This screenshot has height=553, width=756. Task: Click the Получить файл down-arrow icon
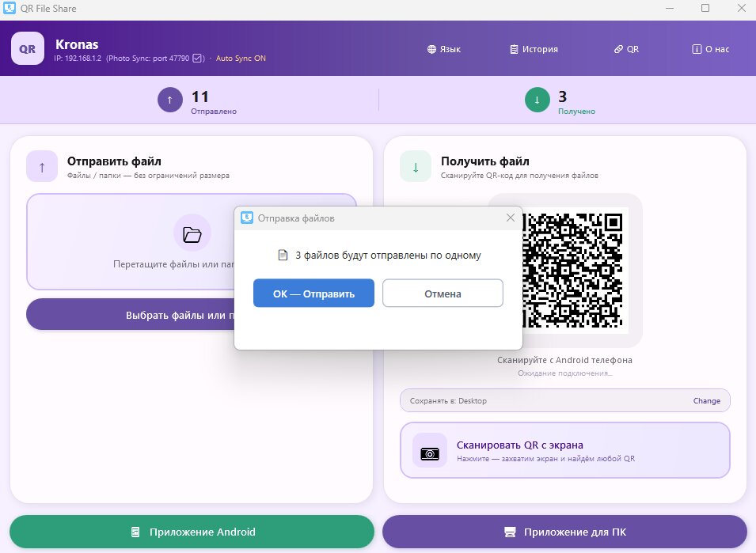click(x=416, y=166)
